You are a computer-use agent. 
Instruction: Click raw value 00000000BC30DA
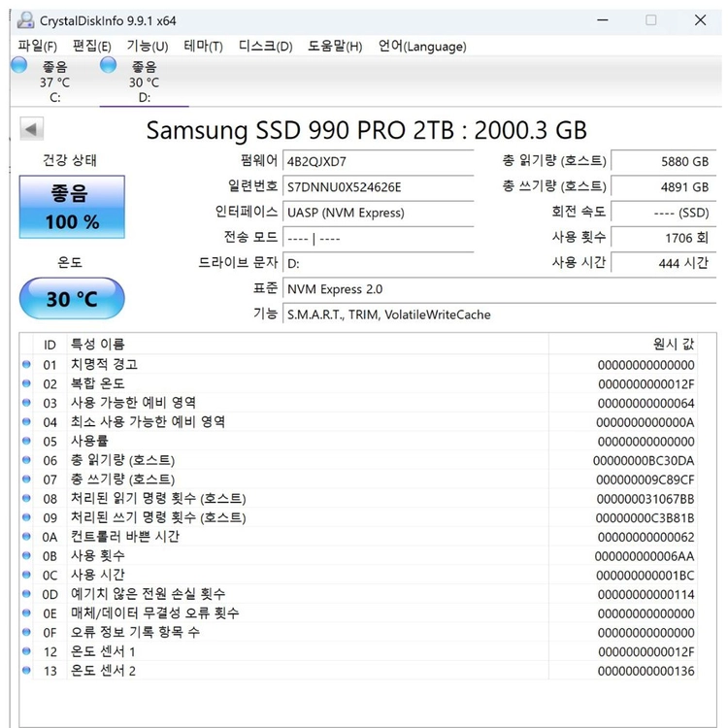[644, 460]
